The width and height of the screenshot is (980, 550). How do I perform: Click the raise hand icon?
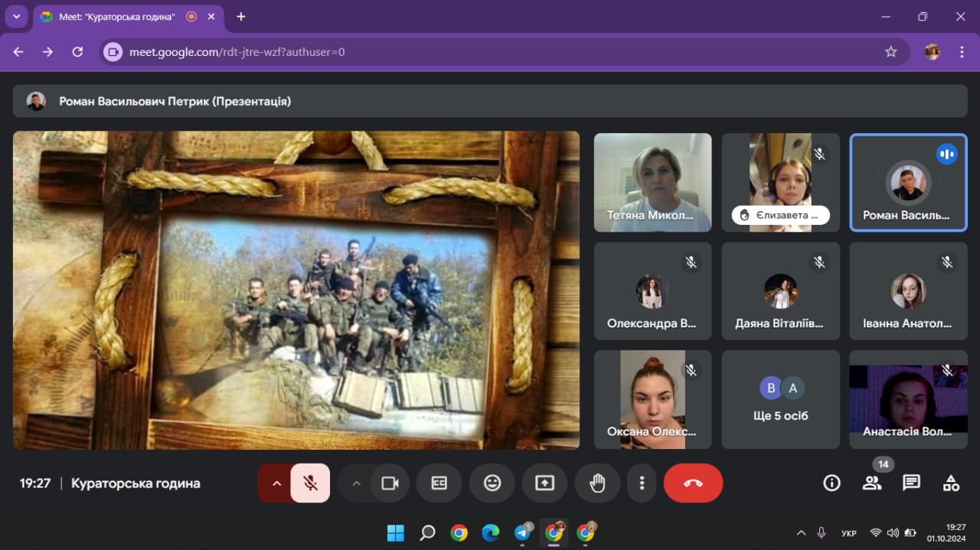[597, 483]
